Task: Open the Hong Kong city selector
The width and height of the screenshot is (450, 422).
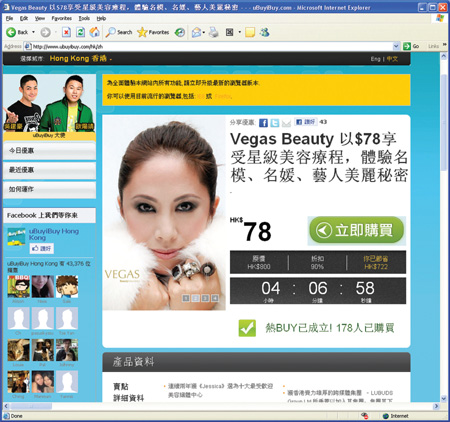Action: pyautogui.click(x=80, y=58)
